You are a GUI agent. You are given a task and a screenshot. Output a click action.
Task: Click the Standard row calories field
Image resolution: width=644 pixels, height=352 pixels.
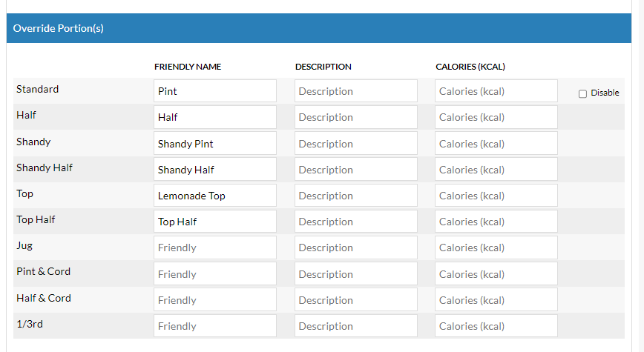click(496, 91)
